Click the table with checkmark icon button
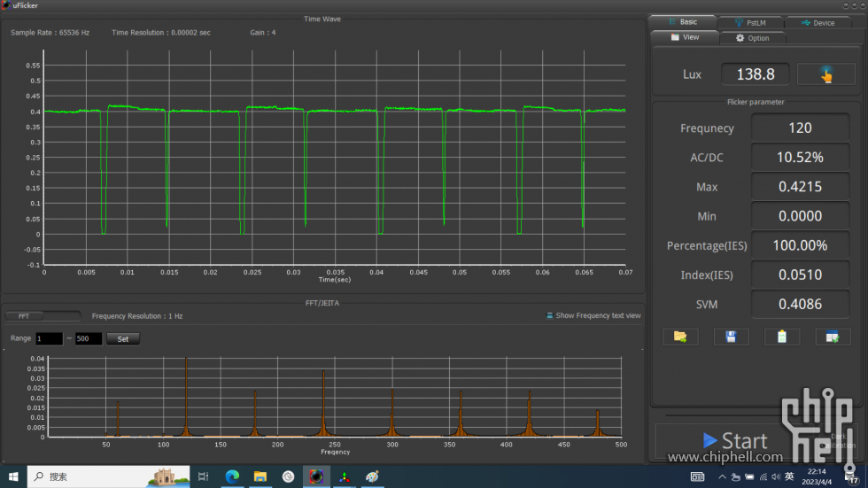The image size is (868, 488). (x=833, y=337)
